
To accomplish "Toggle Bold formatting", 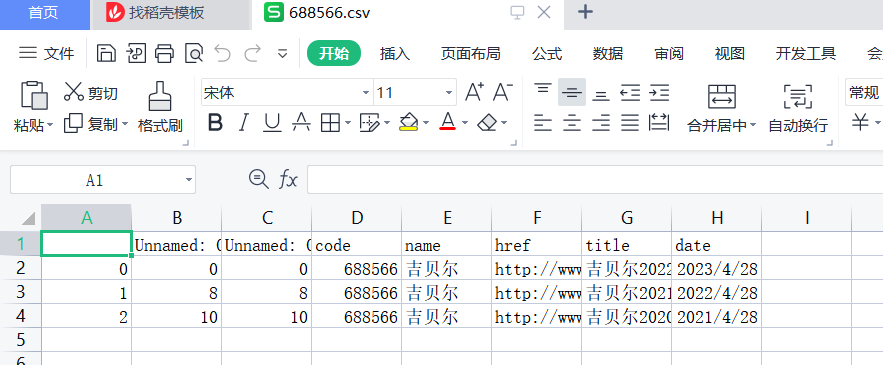I will pos(215,122).
